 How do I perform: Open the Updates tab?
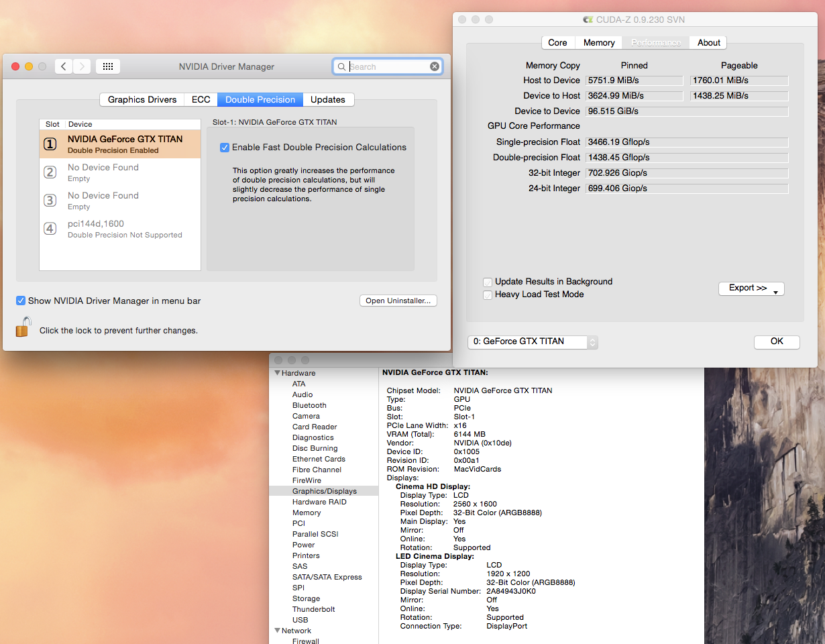328,99
